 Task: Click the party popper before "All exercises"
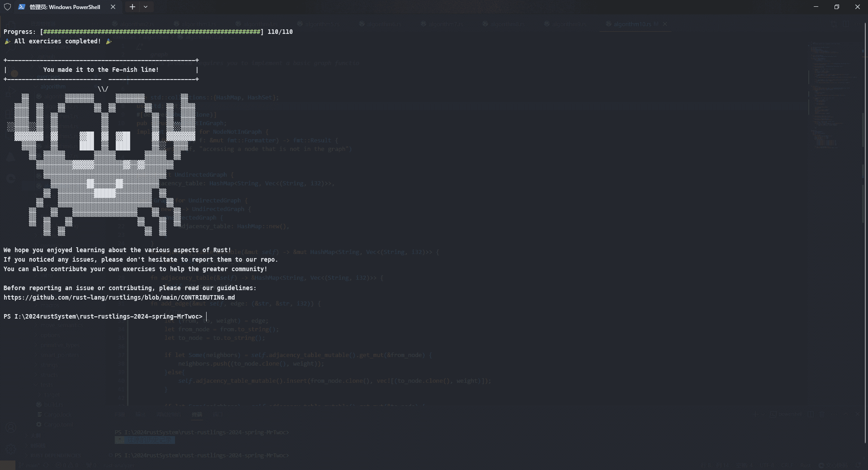tap(7, 41)
